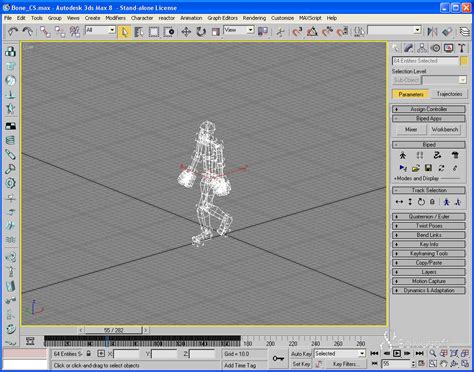Expand the Key Info rollout
This screenshot has height=372, width=474.
click(429, 244)
